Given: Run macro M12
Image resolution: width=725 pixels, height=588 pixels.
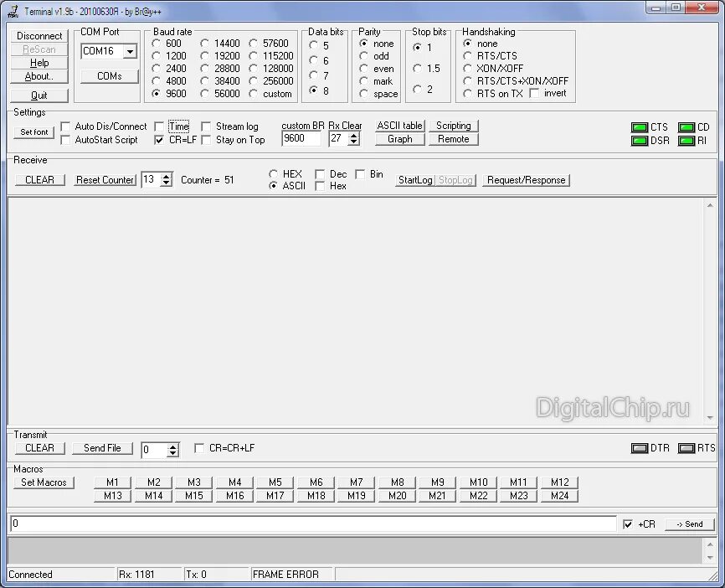Looking at the screenshot, I should [560, 482].
